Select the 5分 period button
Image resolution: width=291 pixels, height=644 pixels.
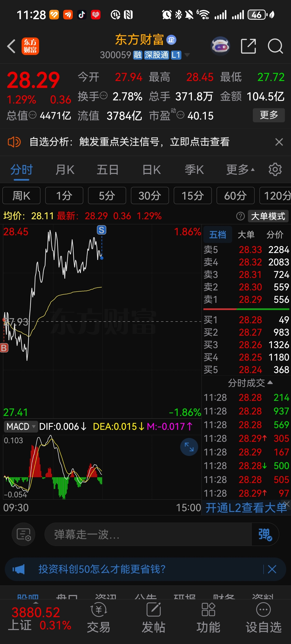(x=107, y=195)
